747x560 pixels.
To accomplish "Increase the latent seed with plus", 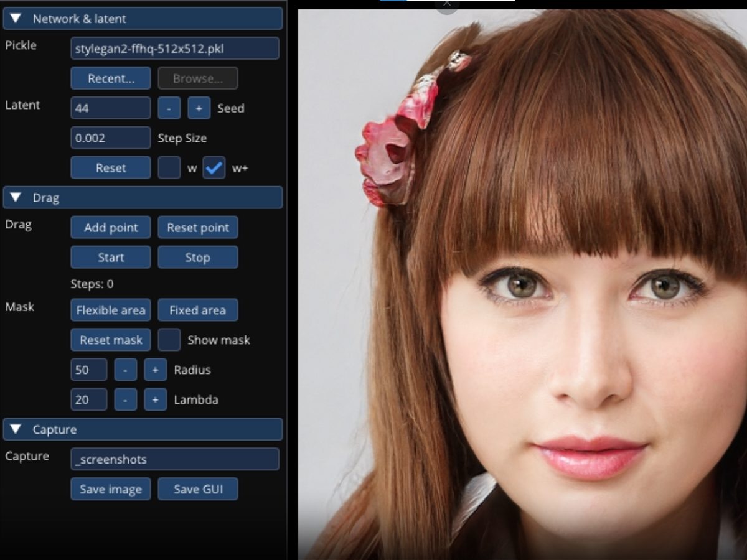I will pyautogui.click(x=199, y=108).
